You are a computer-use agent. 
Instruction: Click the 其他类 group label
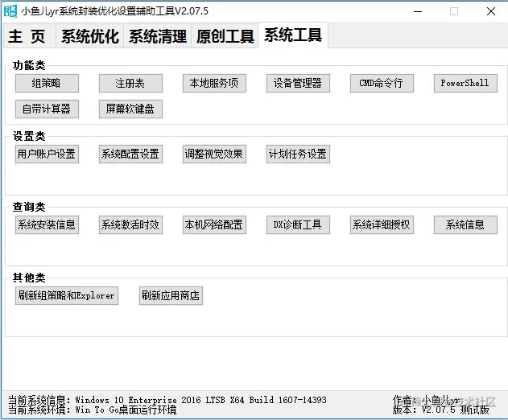tap(29, 278)
